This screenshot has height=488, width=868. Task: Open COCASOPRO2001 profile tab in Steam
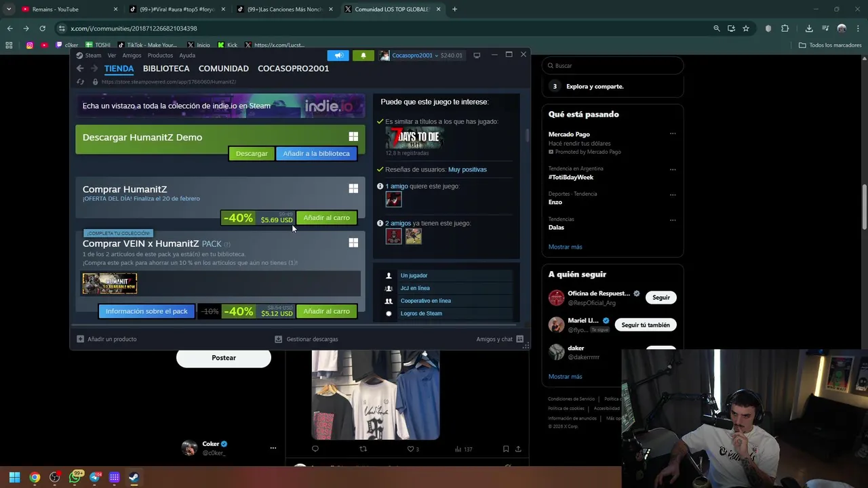[293, 68]
